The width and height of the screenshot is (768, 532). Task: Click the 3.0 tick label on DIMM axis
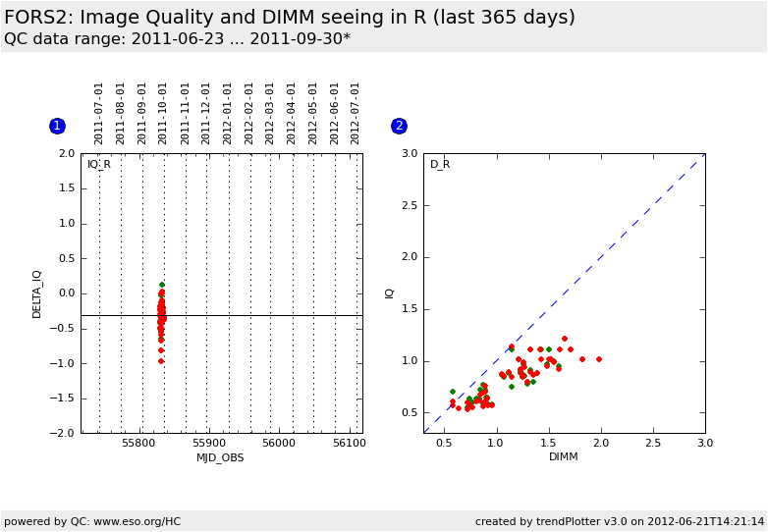(x=705, y=444)
